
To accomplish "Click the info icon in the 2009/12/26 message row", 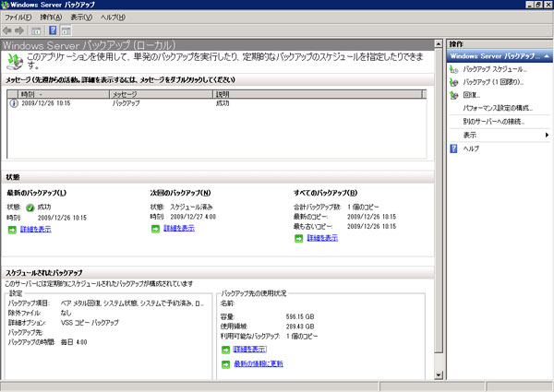I will coord(14,103).
